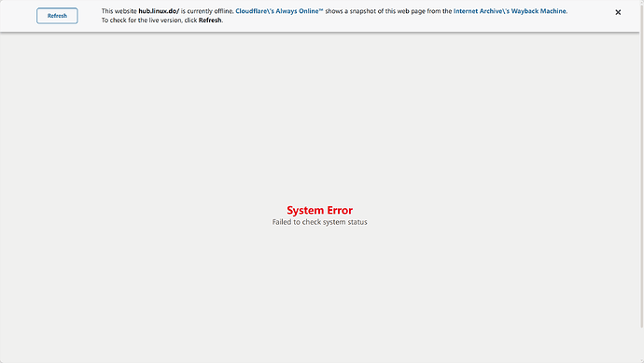Screen dimensions: 644x363
Task: Click the bold hub.linux.do/ site name
Action: tap(159, 11)
